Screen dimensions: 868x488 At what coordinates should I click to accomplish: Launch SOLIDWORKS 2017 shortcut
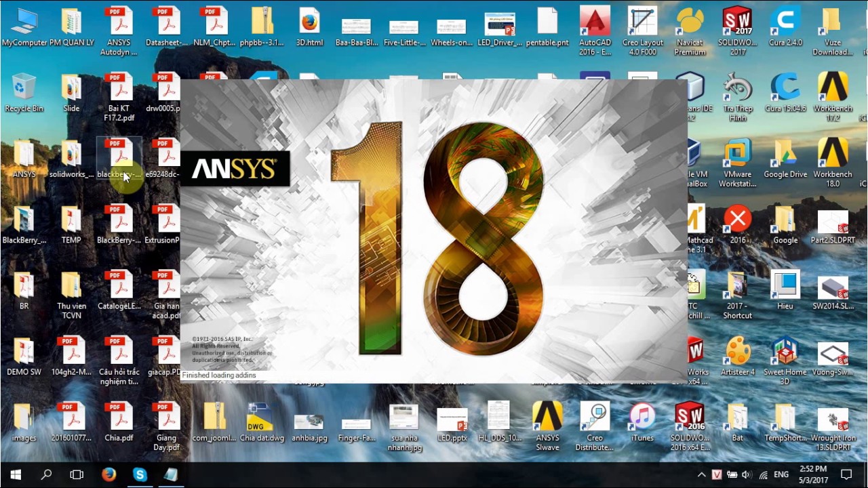(737, 31)
